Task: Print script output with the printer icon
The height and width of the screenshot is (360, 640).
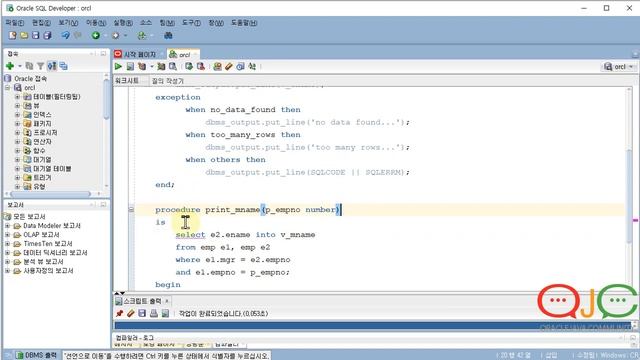Action: coord(153,313)
